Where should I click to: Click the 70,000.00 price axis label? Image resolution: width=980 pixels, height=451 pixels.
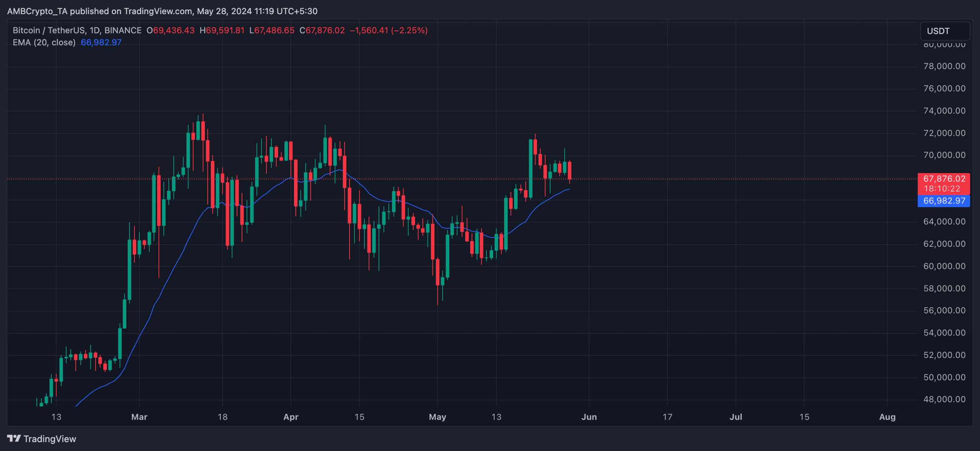click(x=944, y=155)
